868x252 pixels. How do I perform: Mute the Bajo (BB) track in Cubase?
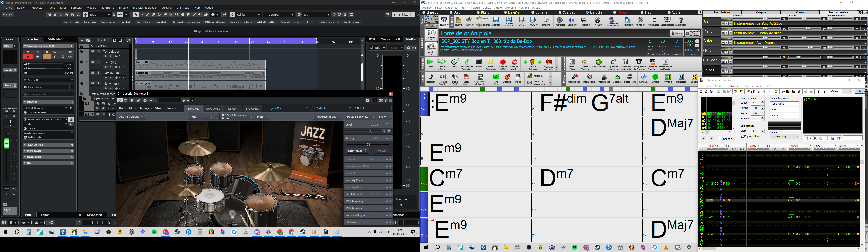(92, 62)
